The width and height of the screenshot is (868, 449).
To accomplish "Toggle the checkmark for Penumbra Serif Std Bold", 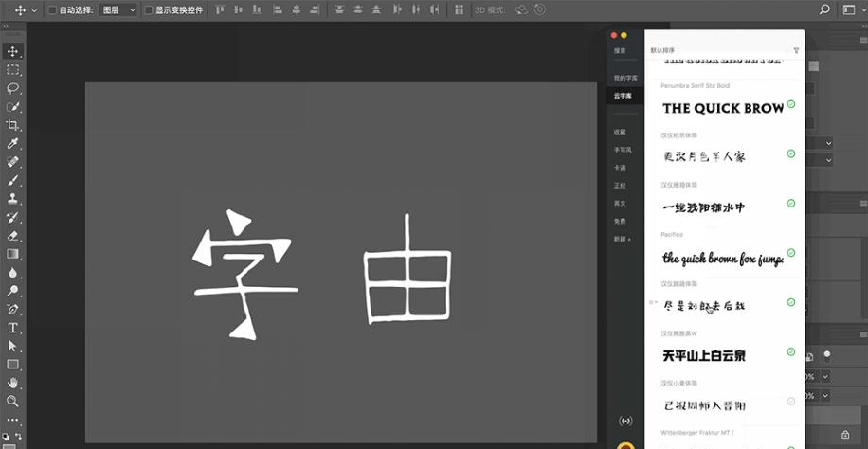I will [x=791, y=104].
